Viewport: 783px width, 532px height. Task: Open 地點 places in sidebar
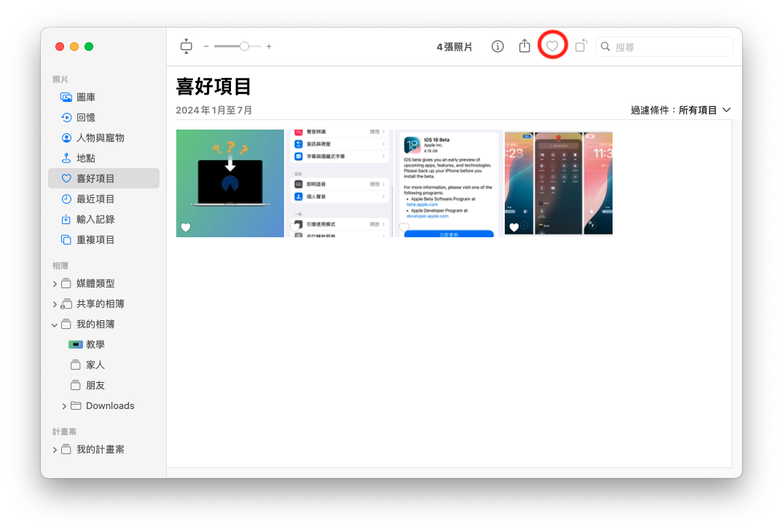[x=103, y=158]
